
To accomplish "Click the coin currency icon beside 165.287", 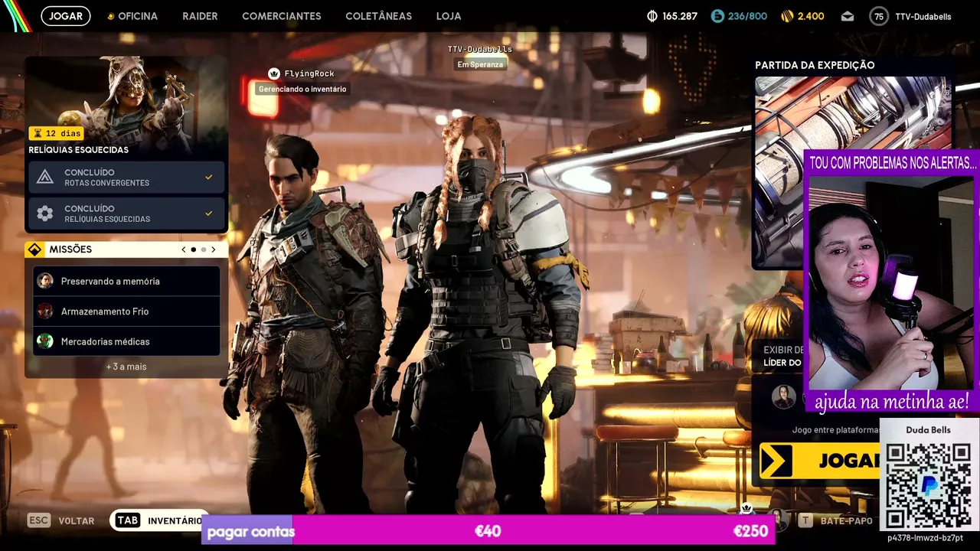I will click(652, 16).
